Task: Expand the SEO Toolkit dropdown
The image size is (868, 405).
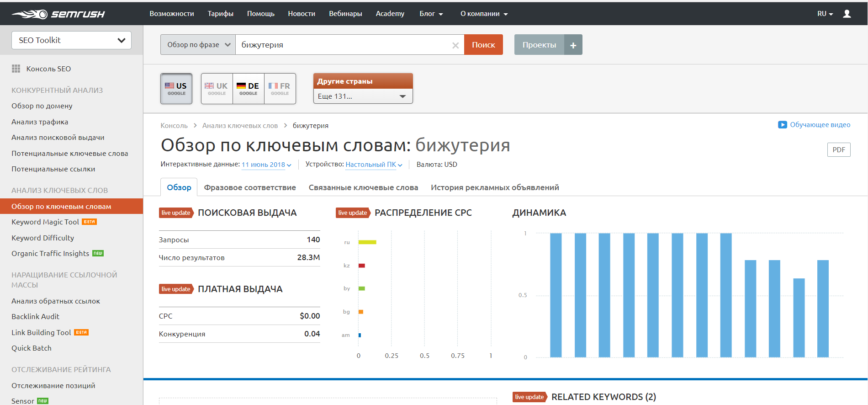Action: pyautogui.click(x=71, y=40)
